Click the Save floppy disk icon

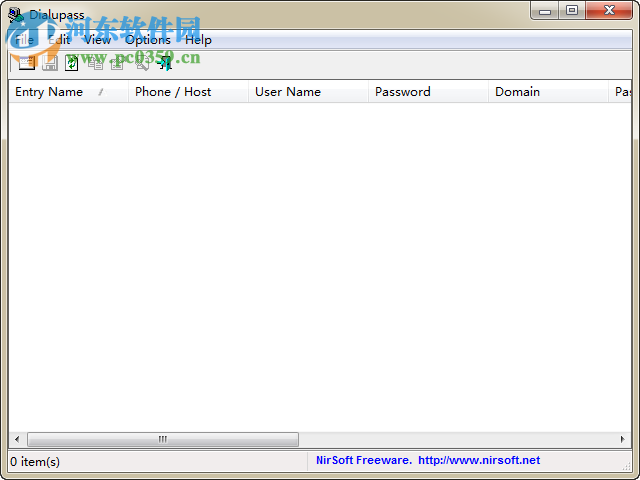50,63
